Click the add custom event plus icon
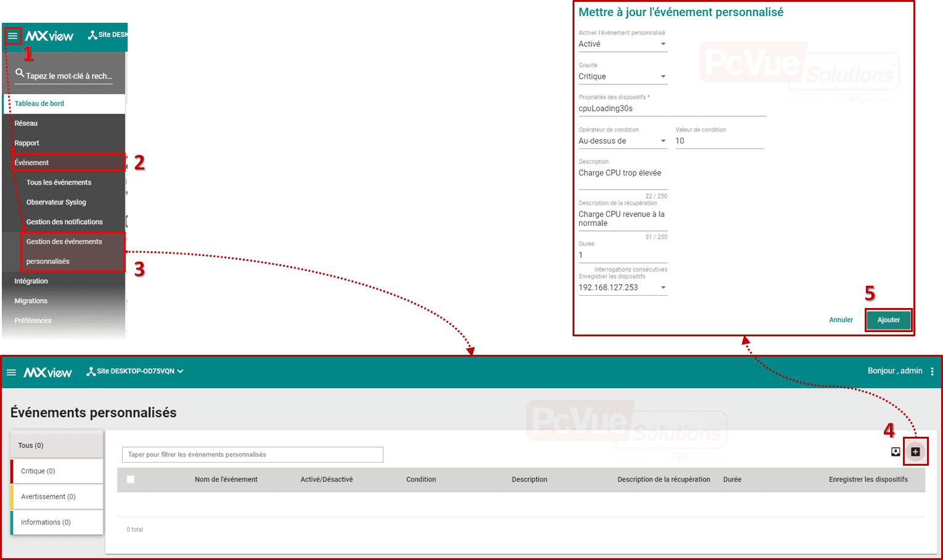The width and height of the screenshot is (943, 560). tap(915, 452)
